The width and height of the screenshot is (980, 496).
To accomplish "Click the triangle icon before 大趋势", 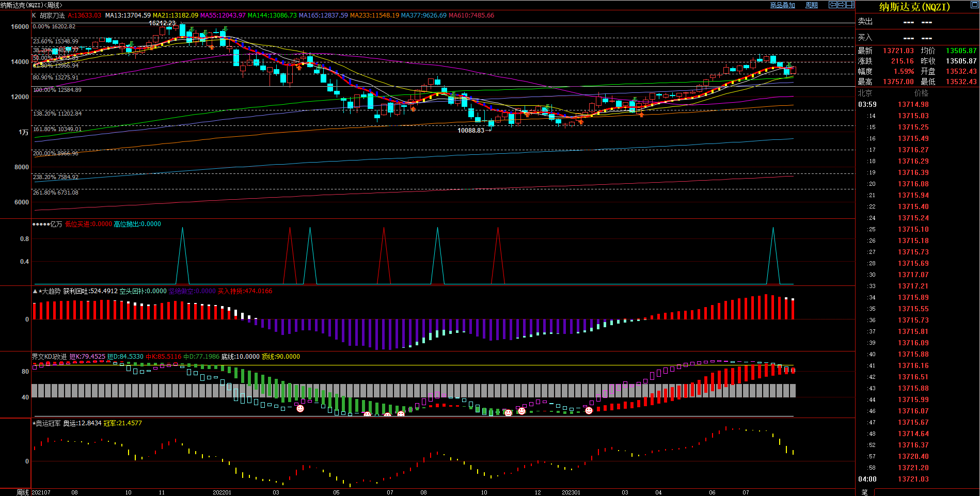I will 35,291.
